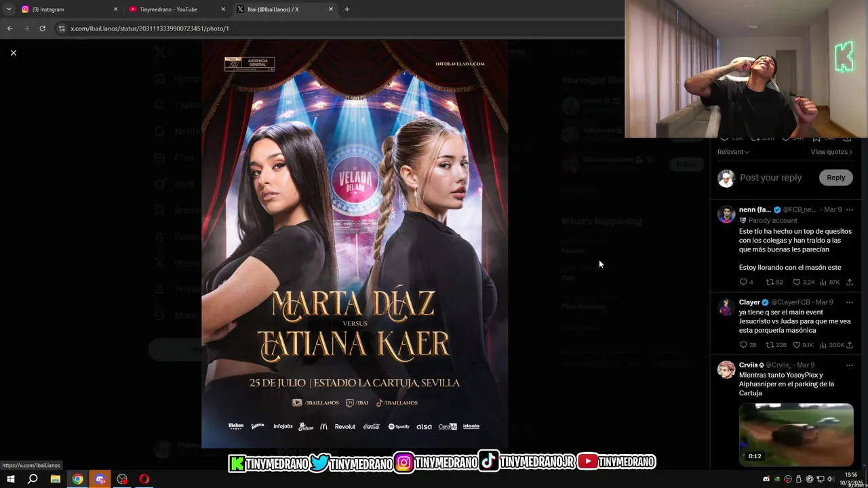The height and width of the screenshot is (488, 868).
Task: Open nenn's profile avatar
Action: point(726,214)
